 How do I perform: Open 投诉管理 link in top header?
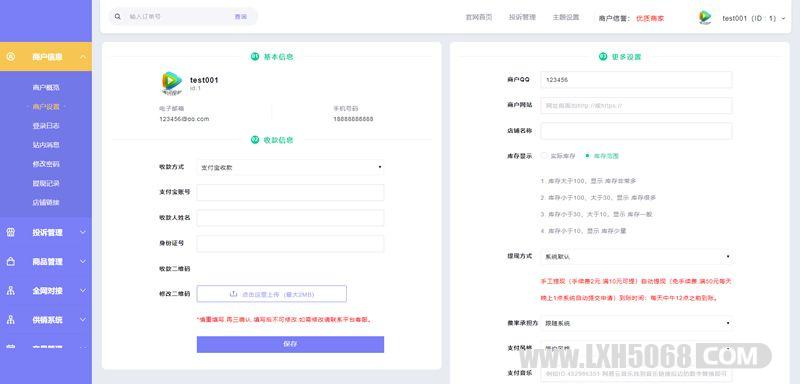pos(522,17)
